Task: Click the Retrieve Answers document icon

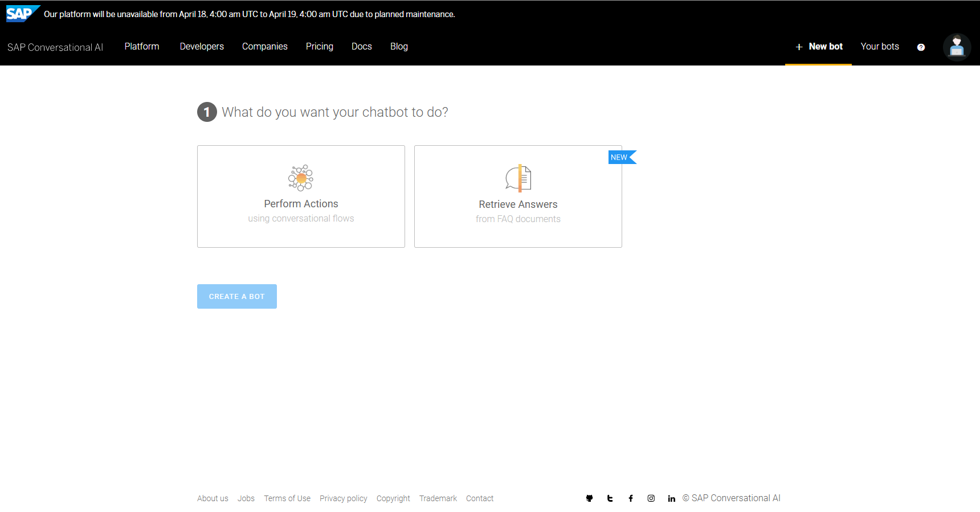Action: [518, 178]
